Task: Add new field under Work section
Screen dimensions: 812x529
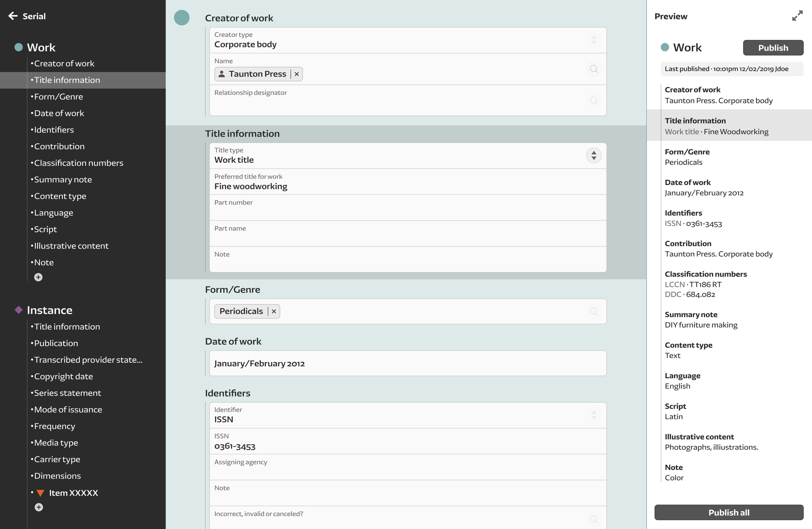Action: 38,277
